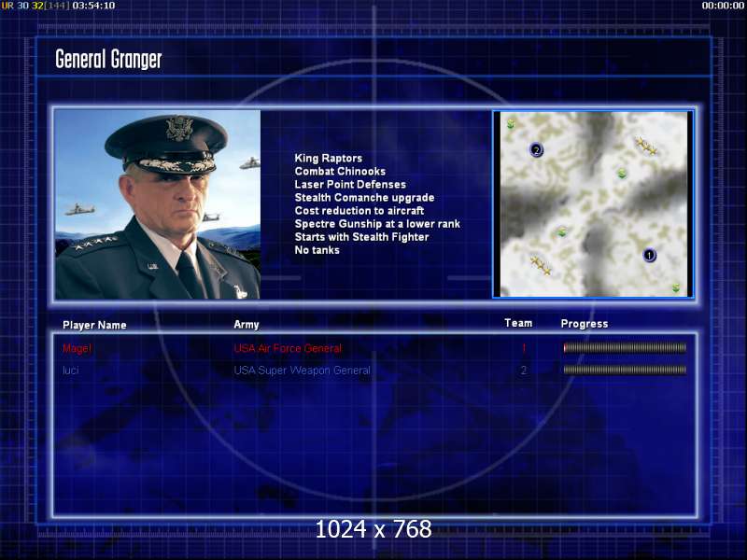Viewport: 747px width, 560px height.
Task: Click the 'Starts with Stealth Fighter' line
Action: click(361, 237)
